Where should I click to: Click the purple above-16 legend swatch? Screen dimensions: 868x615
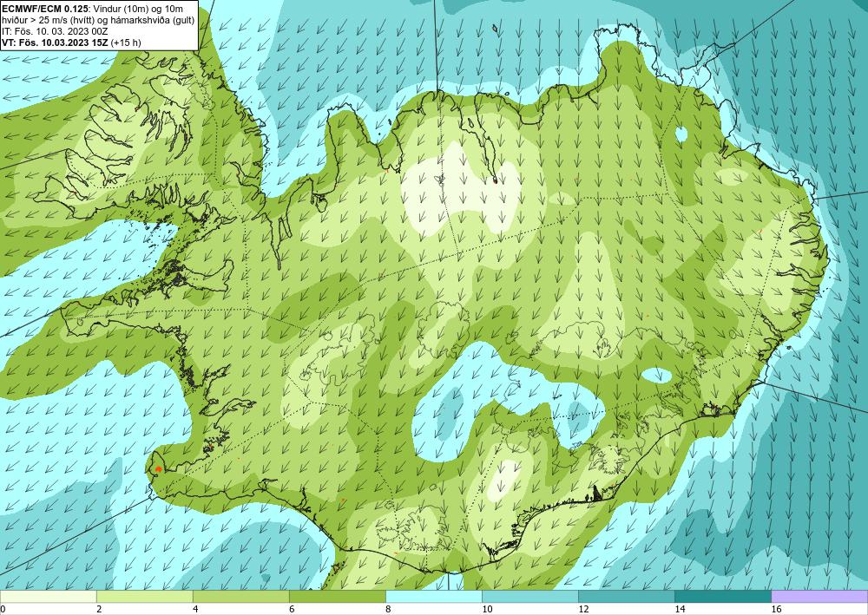pos(820,597)
